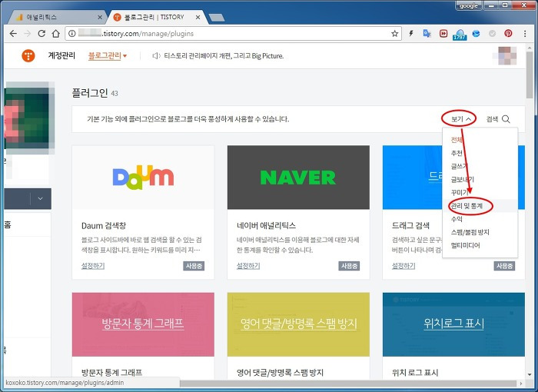Image resolution: width=538 pixels, height=392 pixels.
Task: Click the blurred blog profile image in sidebar
Action: pos(28,118)
